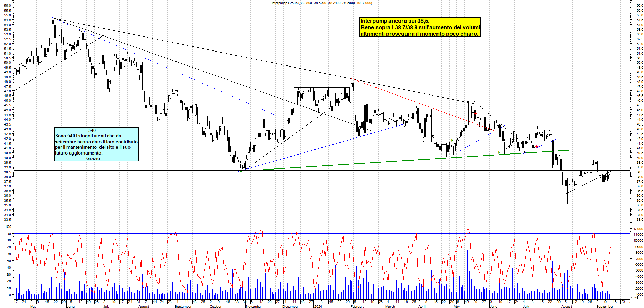This screenshot has width=644, height=308.
Task: Click '9000' on the volume axis
Action: pyautogui.click(x=639, y=247)
